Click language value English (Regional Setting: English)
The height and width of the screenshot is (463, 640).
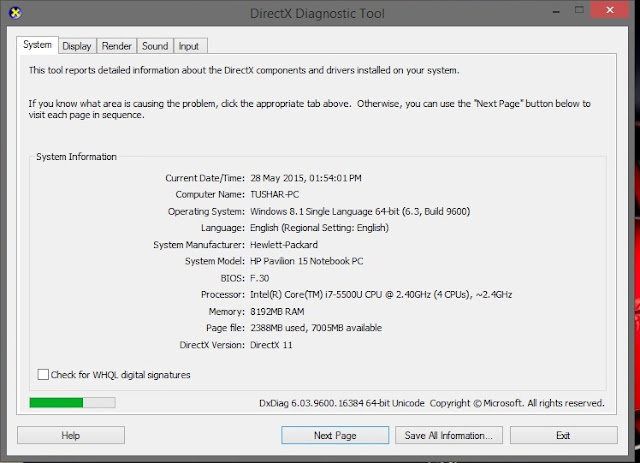tap(319, 228)
